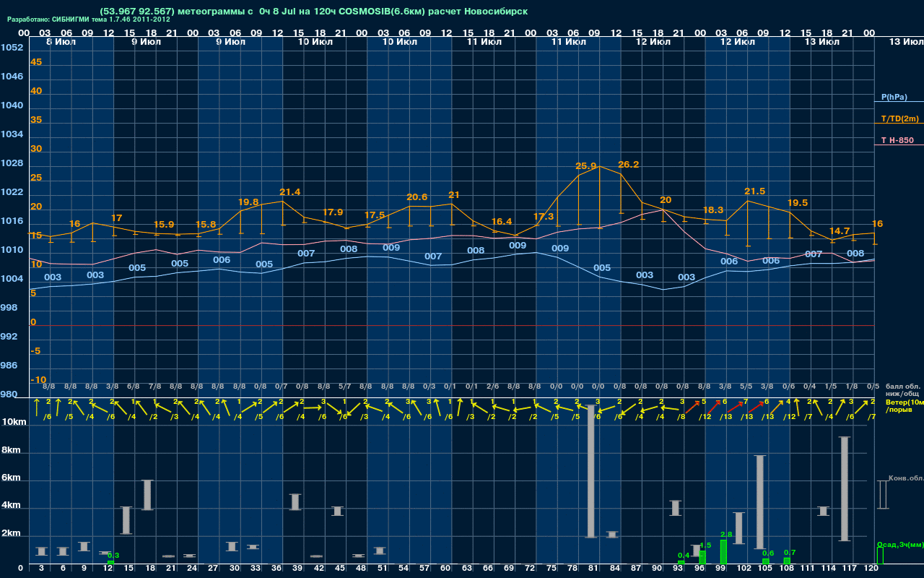The width and height of the screenshot is (924, 578).
Task: Select the T H-850 legend label
Action: click(896, 140)
